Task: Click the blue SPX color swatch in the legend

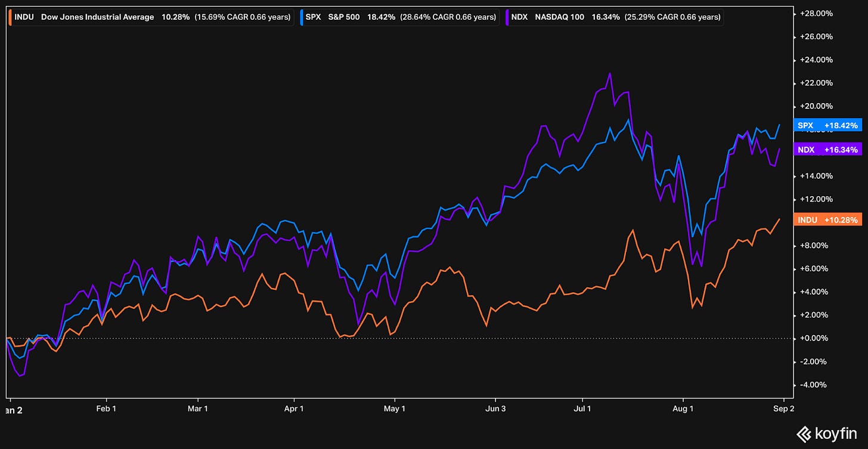Action: coord(301,17)
